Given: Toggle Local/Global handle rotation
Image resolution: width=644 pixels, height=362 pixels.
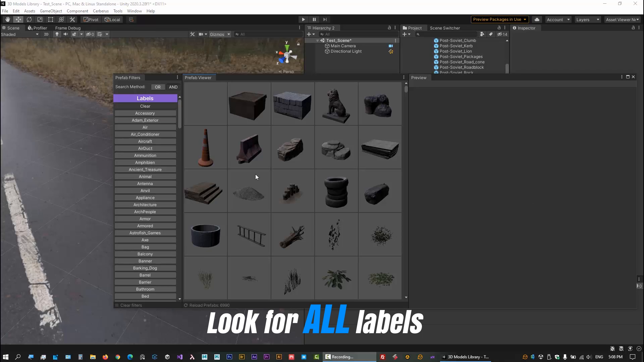Looking at the screenshot, I should click(x=112, y=19).
